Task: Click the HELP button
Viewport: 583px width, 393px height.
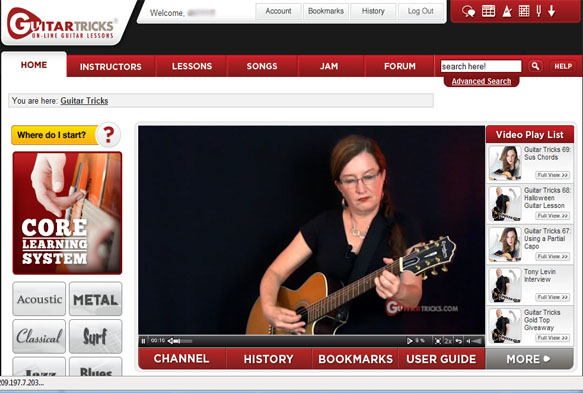Action: point(563,66)
